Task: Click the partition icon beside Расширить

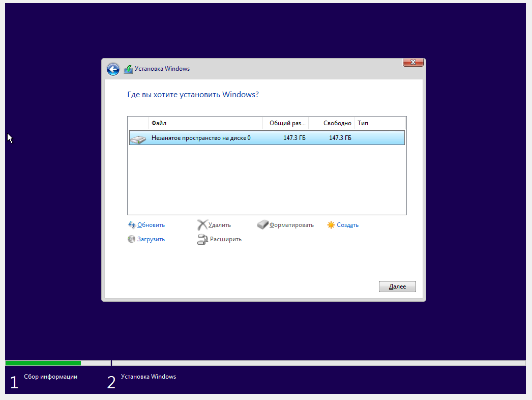Action: [202, 239]
